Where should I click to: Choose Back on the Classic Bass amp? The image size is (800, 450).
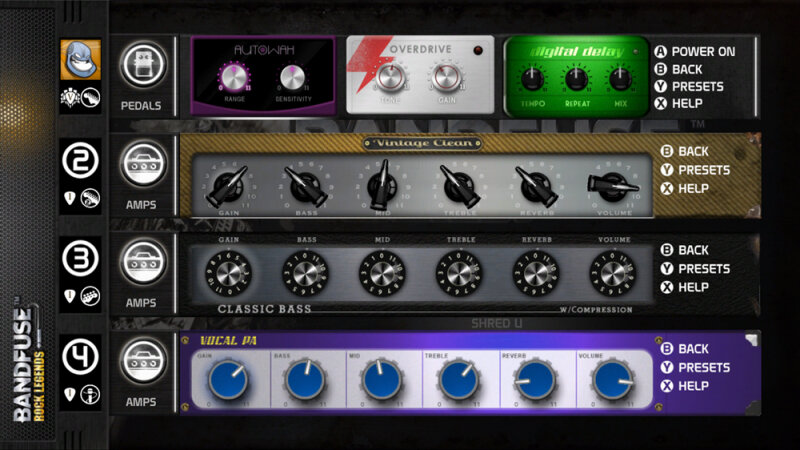[693, 250]
